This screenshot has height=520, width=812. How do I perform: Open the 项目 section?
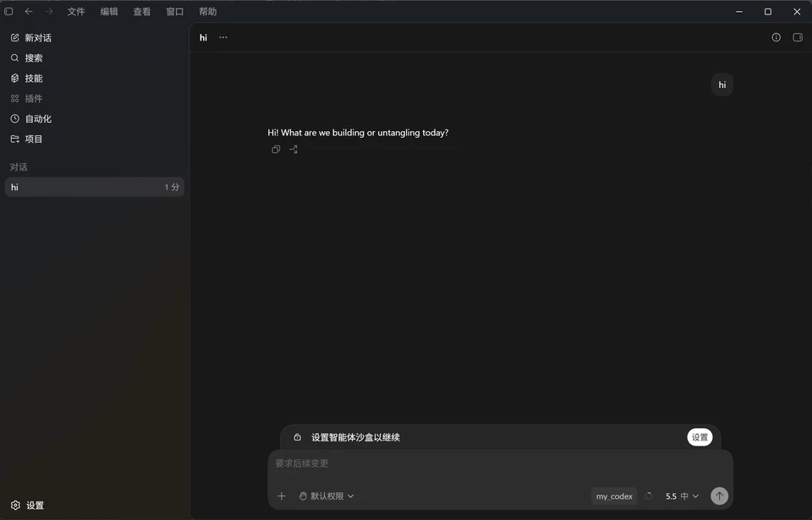(x=94, y=139)
